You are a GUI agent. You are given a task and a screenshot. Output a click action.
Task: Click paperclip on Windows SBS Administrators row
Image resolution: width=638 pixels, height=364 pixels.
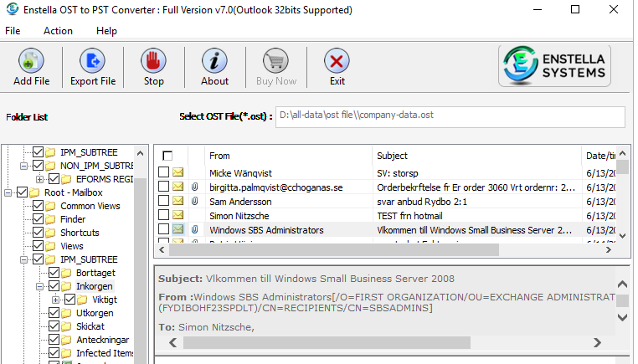(195, 229)
